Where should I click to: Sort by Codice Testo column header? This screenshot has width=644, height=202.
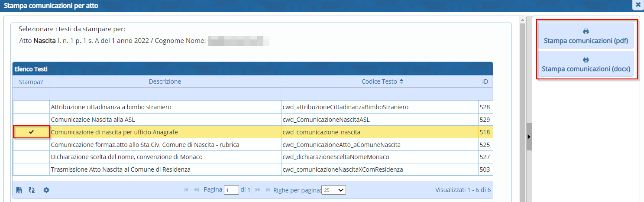[379, 81]
